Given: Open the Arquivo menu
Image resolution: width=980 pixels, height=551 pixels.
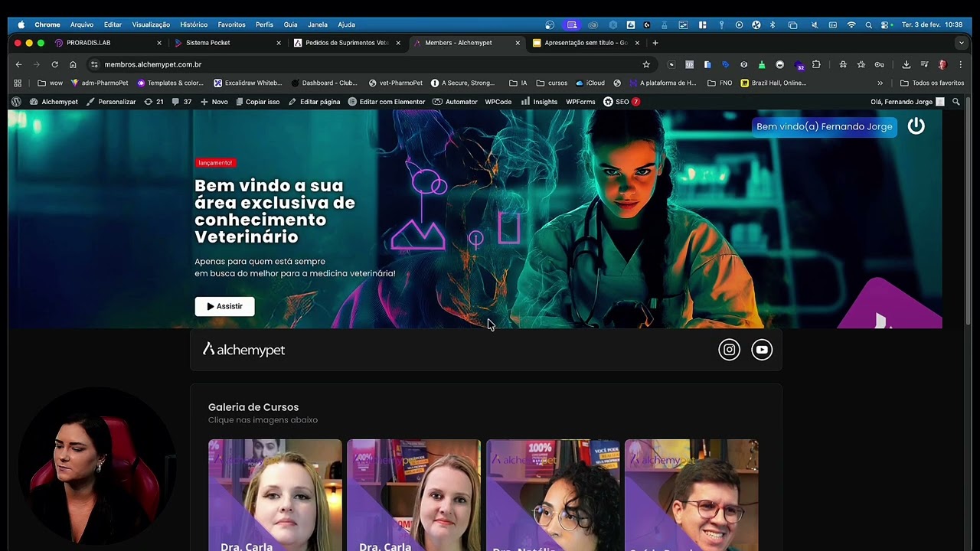Looking at the screenshot, I should [82, 24].
